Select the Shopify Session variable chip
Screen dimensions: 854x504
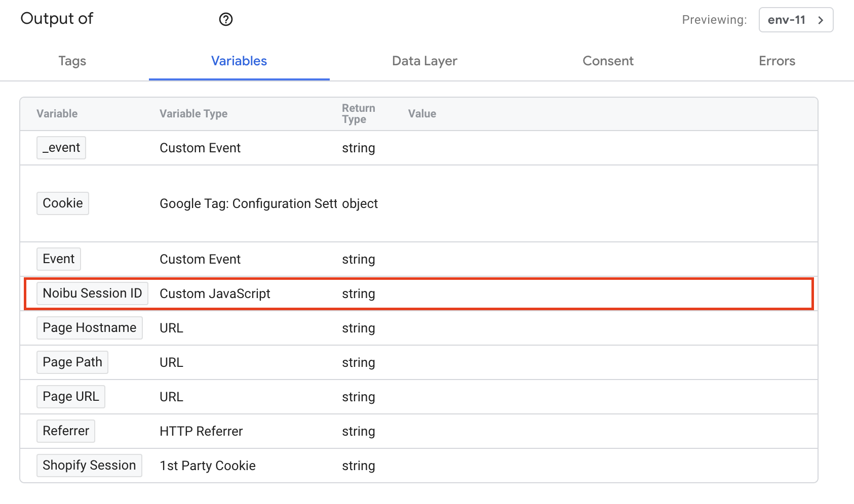tap(89, 466)
